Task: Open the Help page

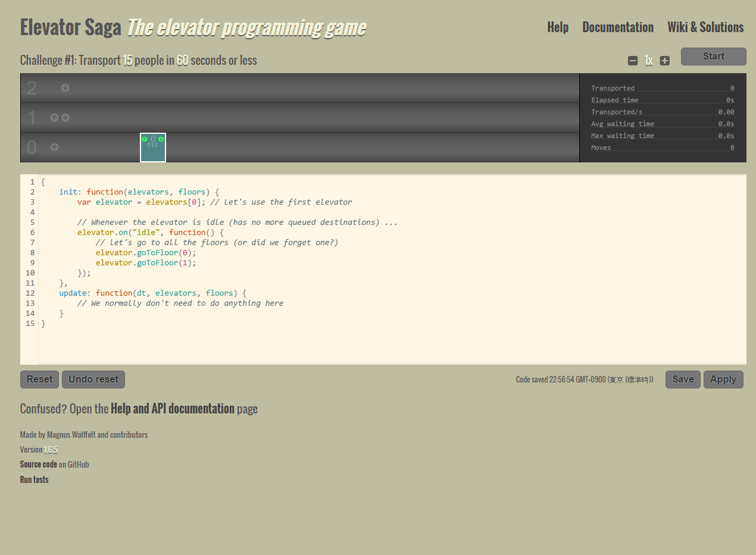Action: 557,27
